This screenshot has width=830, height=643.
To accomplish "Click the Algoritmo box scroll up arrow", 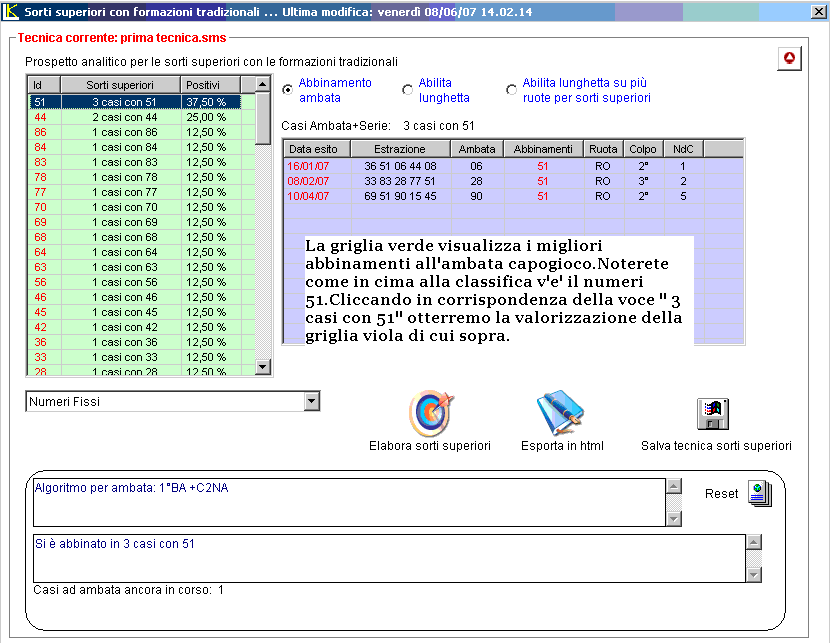I will pos(674,486).
